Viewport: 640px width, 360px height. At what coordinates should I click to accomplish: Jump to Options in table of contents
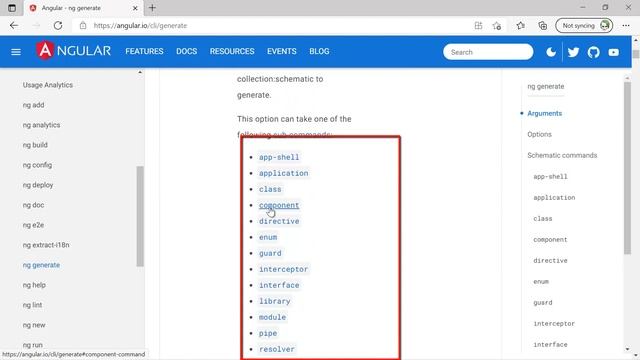click(539, 134)
